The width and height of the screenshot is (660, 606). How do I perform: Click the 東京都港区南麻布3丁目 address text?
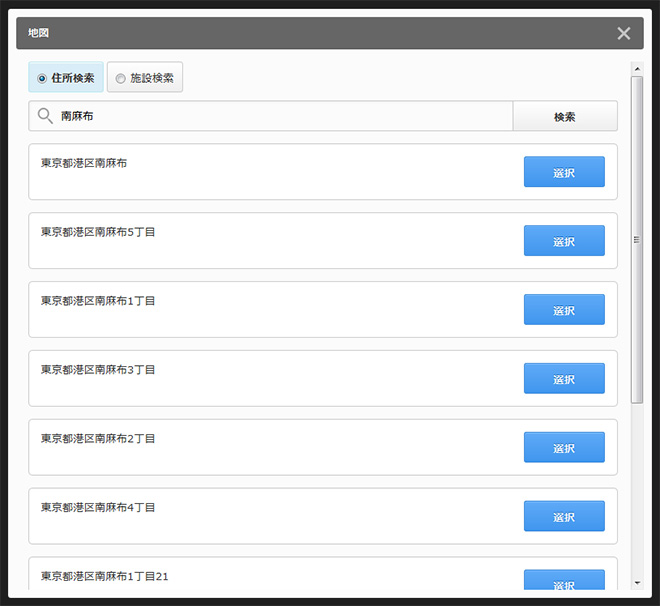[98, 370]
